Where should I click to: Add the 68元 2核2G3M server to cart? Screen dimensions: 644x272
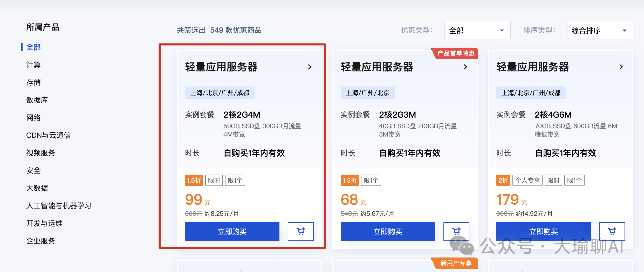coord(457,231)
